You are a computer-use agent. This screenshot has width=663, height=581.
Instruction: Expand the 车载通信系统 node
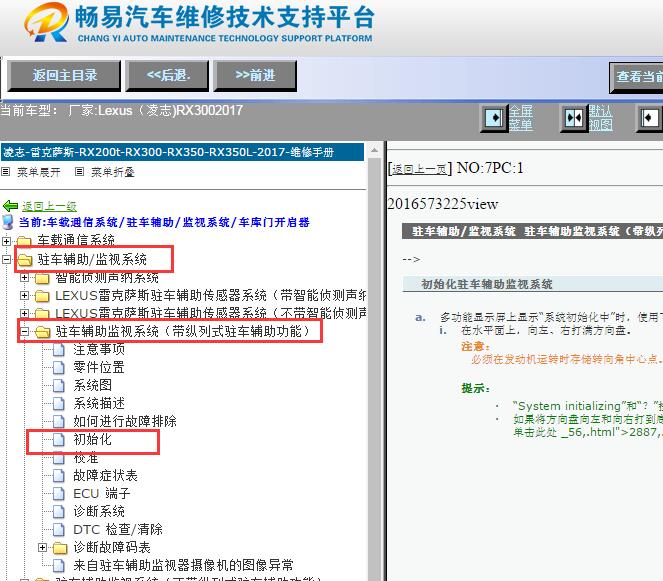tap(6, 241)
